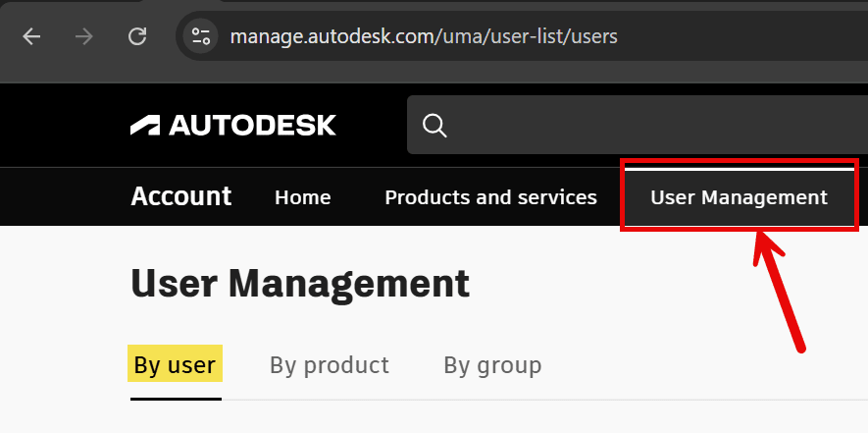Click the Account label
The height and width of the screenshot is (433, 868).
click(181, 196)
